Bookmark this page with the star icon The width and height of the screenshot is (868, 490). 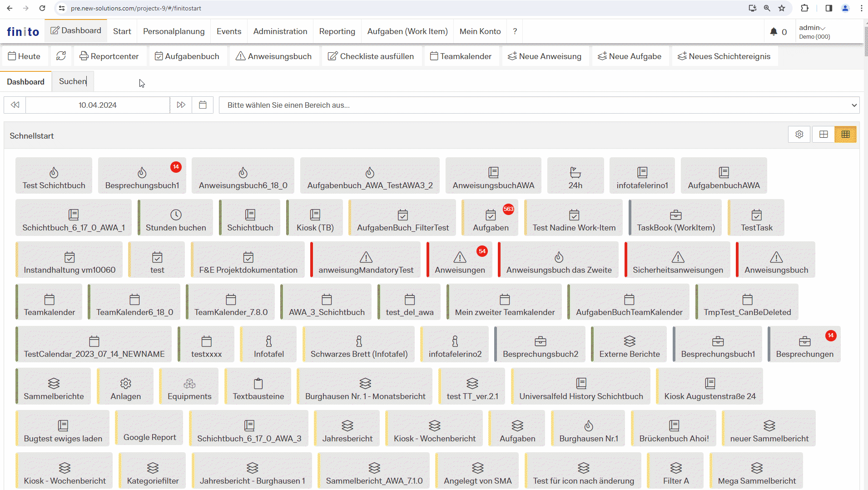pyautogui.click(x=781, y=8)
